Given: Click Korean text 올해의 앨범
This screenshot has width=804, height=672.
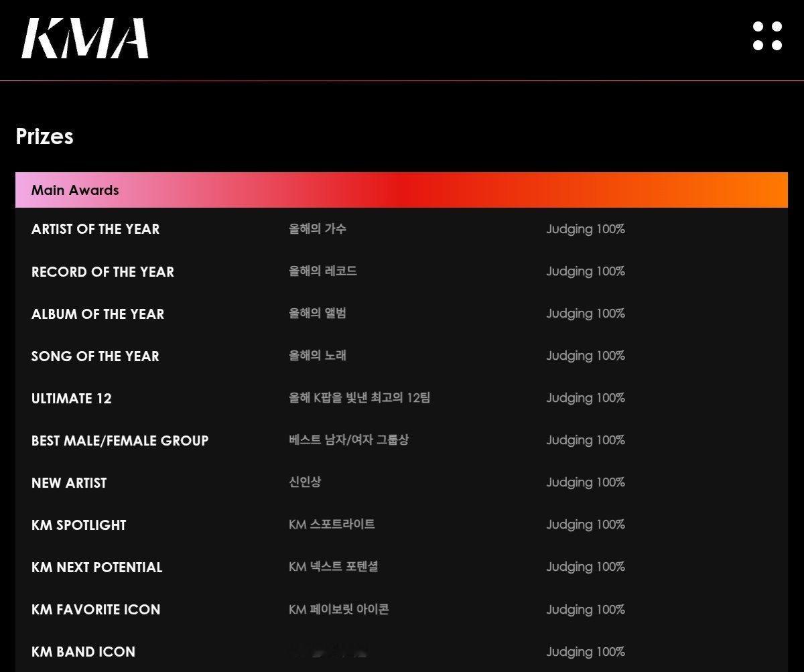Looking at the screenshot, I should pyautogui.click(x=318, y=313).
